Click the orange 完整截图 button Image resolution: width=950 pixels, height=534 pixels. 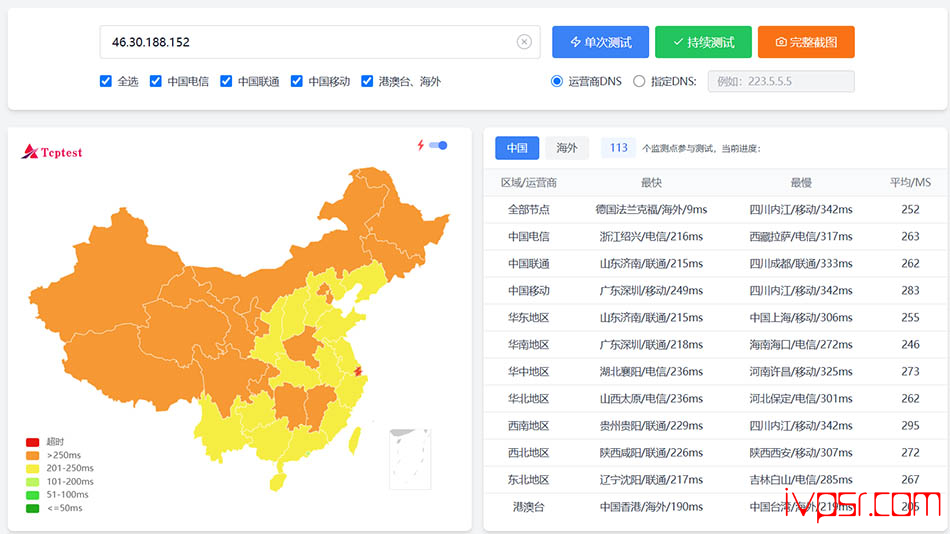(x=806, y=42)
